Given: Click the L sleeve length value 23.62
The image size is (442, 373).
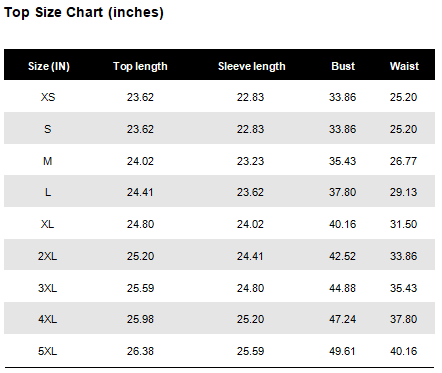Looking at the screenshot, I should (x=250, y=192).
